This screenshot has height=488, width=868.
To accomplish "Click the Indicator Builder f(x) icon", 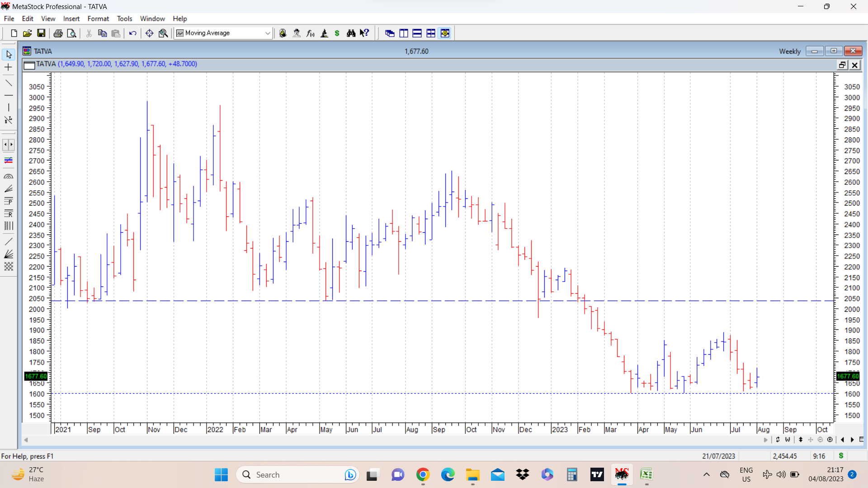I will (310, 33).
